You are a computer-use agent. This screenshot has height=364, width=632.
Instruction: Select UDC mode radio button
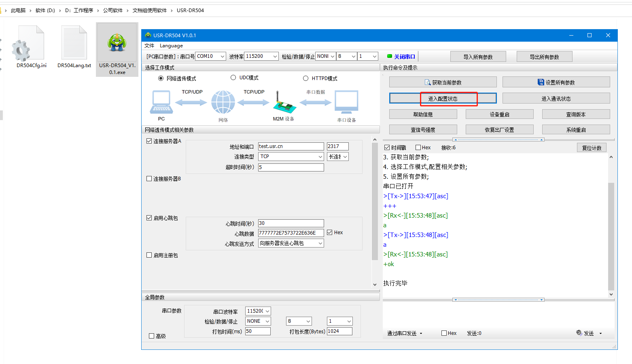pyautogui.click(x=233, y=78)
